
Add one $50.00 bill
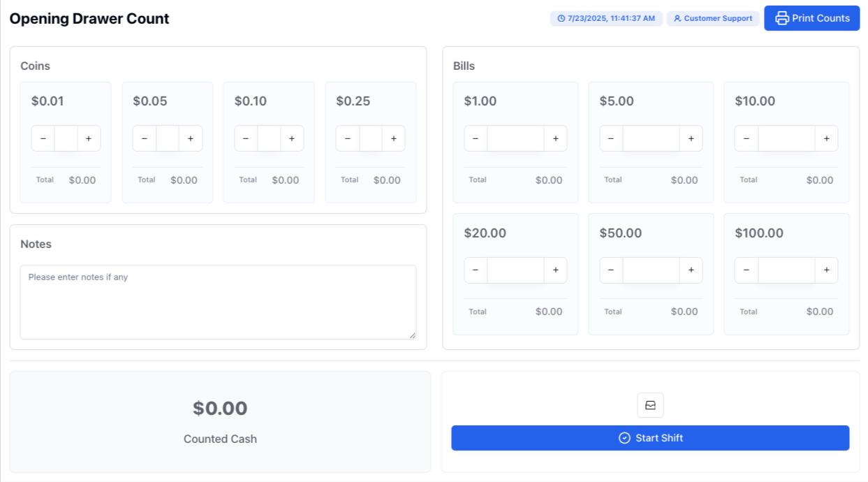tap(691, 270)
